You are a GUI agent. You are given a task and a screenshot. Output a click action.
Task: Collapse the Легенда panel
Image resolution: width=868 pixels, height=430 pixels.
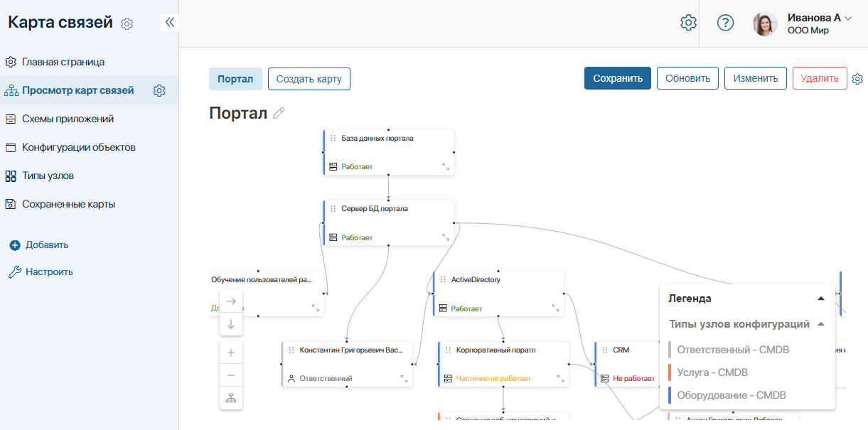coord(821,299)
